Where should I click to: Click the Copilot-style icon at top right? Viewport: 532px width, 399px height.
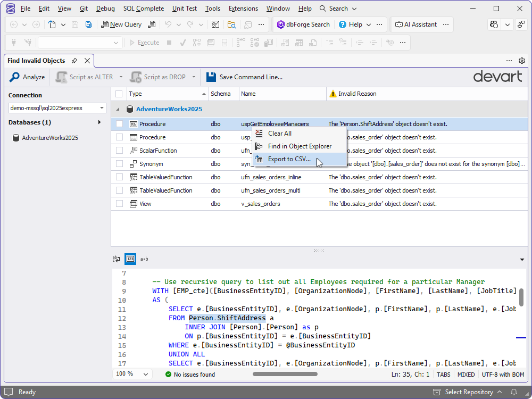tap(494, 24)
